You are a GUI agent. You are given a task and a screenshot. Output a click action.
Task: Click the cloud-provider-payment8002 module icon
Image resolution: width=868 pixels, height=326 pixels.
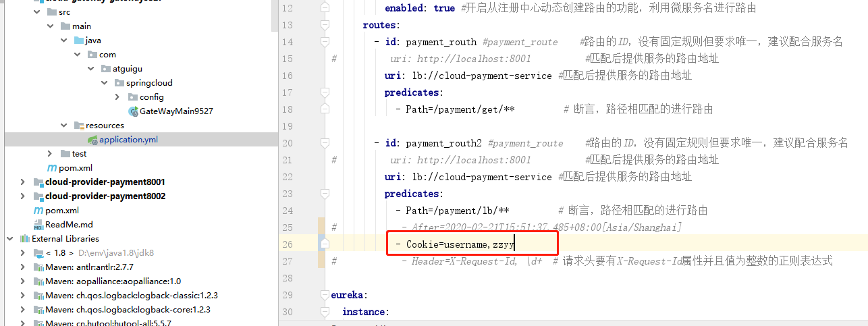pyautogui.click(x=38, y=196)
